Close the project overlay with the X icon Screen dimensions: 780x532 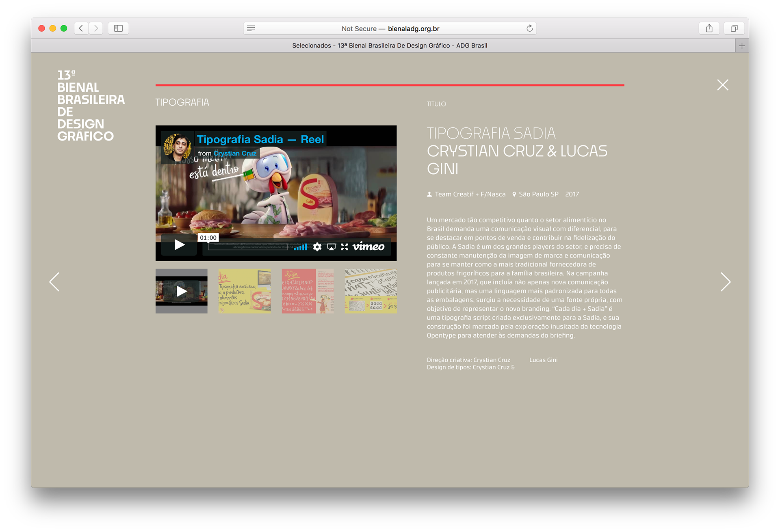click(x=723, y=85)
